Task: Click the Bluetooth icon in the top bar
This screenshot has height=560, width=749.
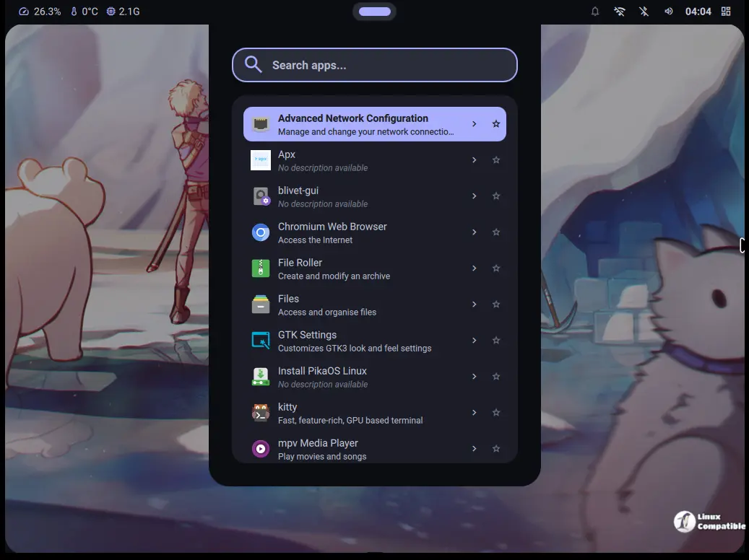Action: pos(643,11)
